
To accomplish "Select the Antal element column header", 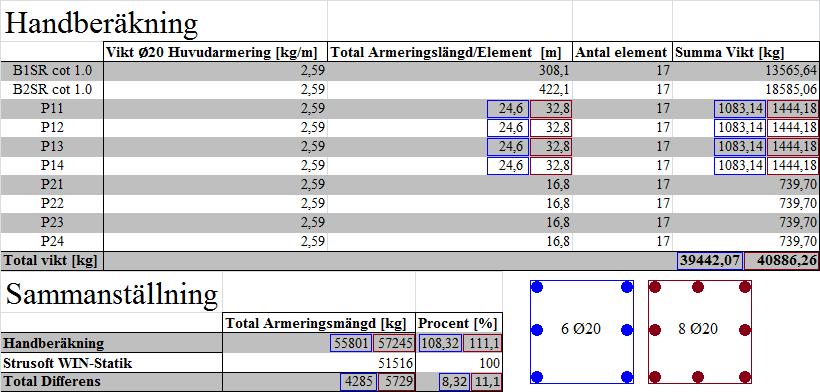I will [621, 52].
